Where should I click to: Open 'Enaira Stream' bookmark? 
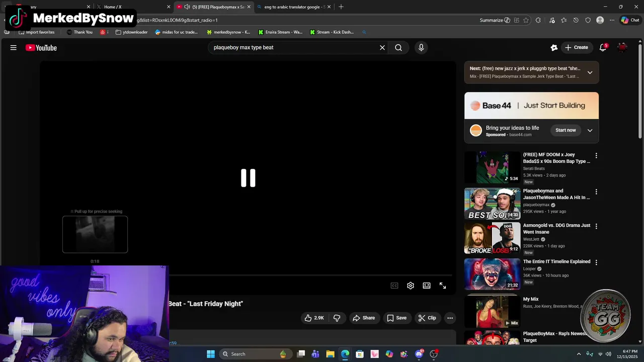click(x=280, y=32)
